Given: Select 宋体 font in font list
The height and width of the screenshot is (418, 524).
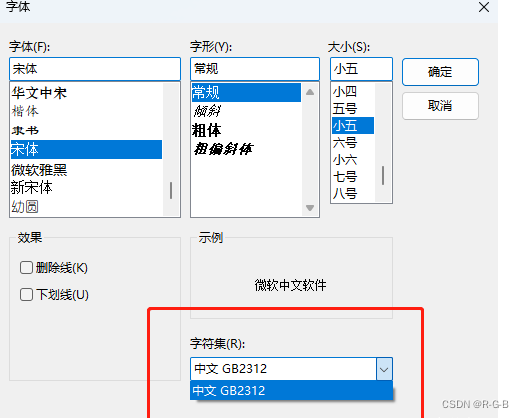Looking at the screenshot, I should pos(86,149).
